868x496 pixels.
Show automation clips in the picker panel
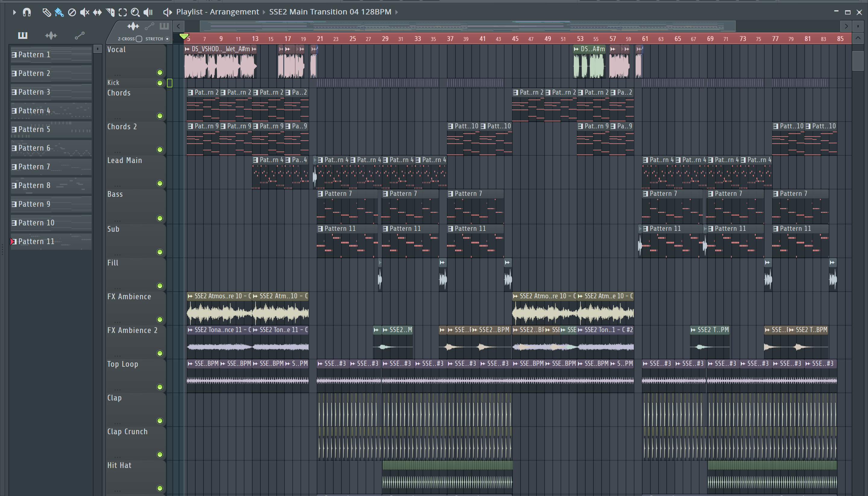click(x=79, y=36)
